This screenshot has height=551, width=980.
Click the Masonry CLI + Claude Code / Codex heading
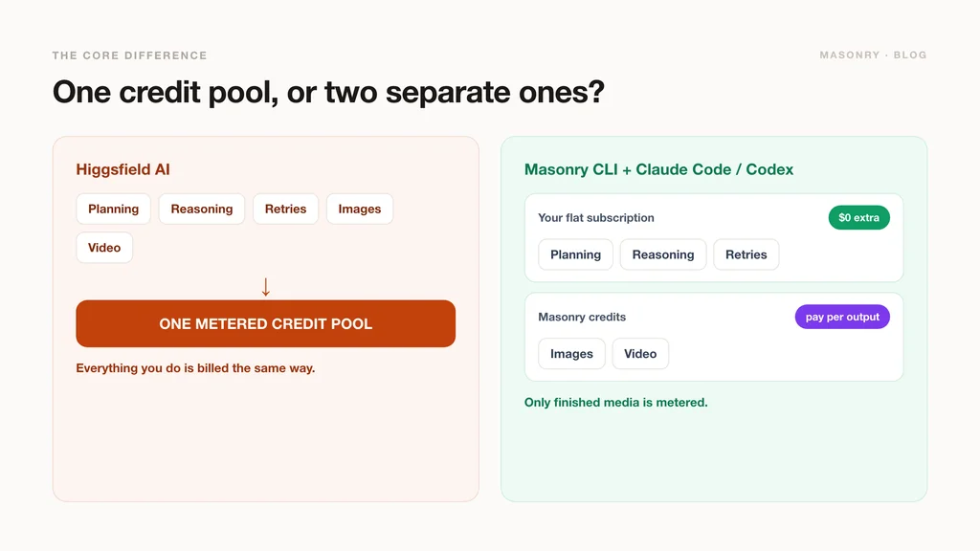(658, 169)
